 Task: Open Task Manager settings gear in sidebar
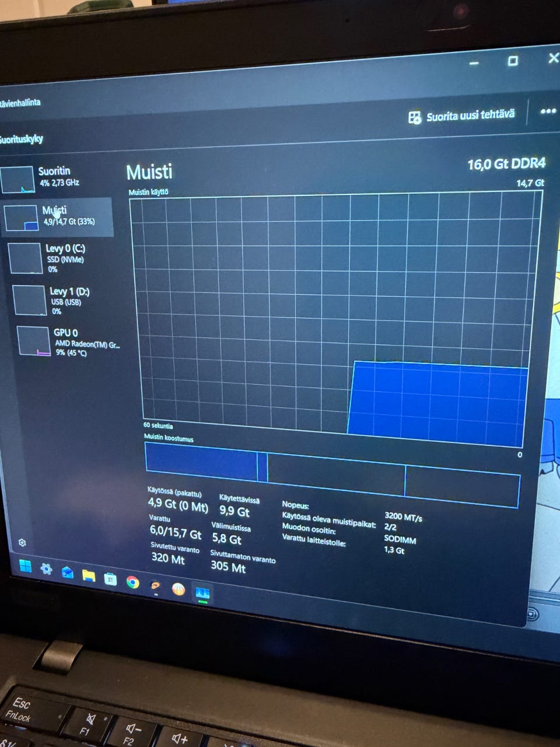click(22, 542)
